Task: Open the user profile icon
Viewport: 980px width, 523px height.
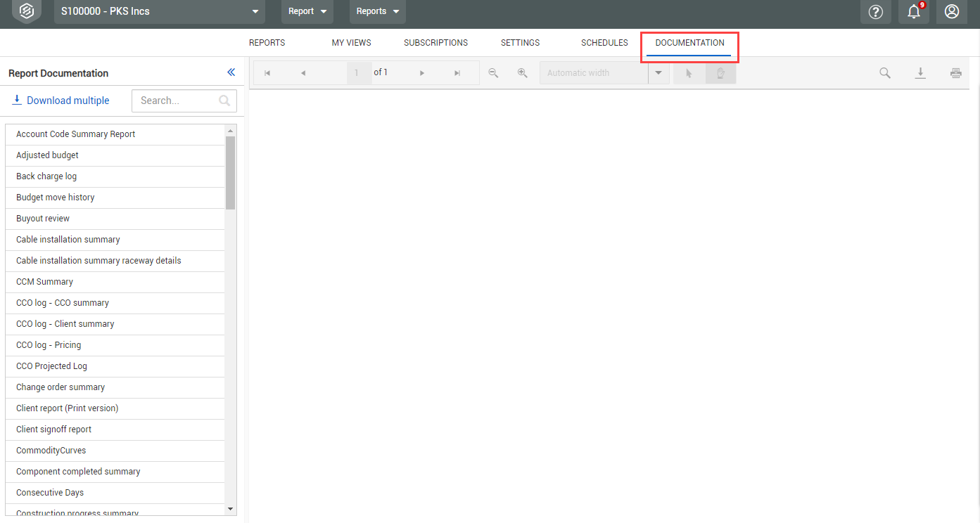Action: 951,11
